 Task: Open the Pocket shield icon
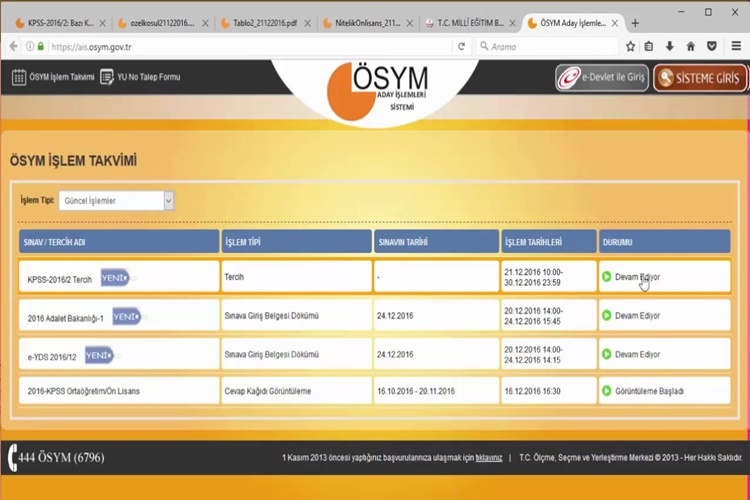click(712, 46)
